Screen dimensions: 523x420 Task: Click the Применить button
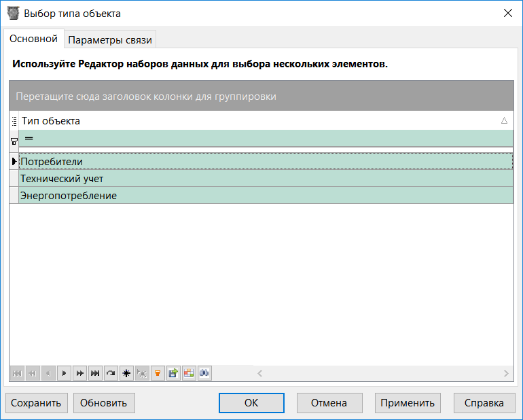tap(408, 403)
